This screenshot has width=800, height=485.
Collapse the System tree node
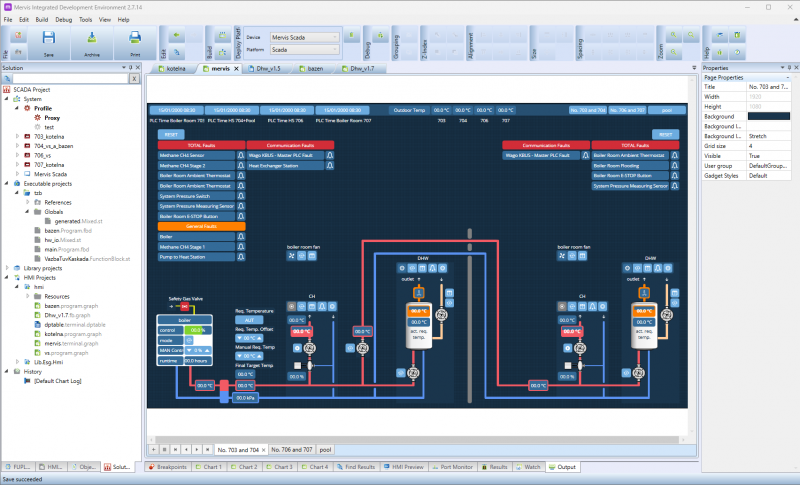(7, 99)
